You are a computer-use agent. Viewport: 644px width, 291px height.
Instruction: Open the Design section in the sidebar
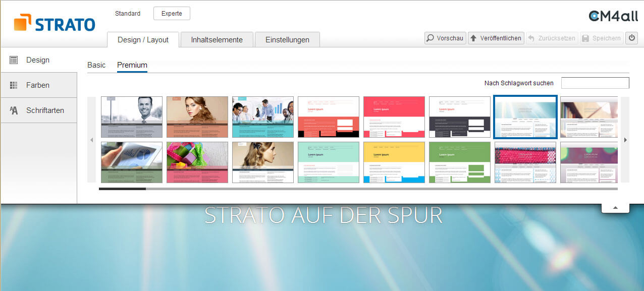(38, 60)
